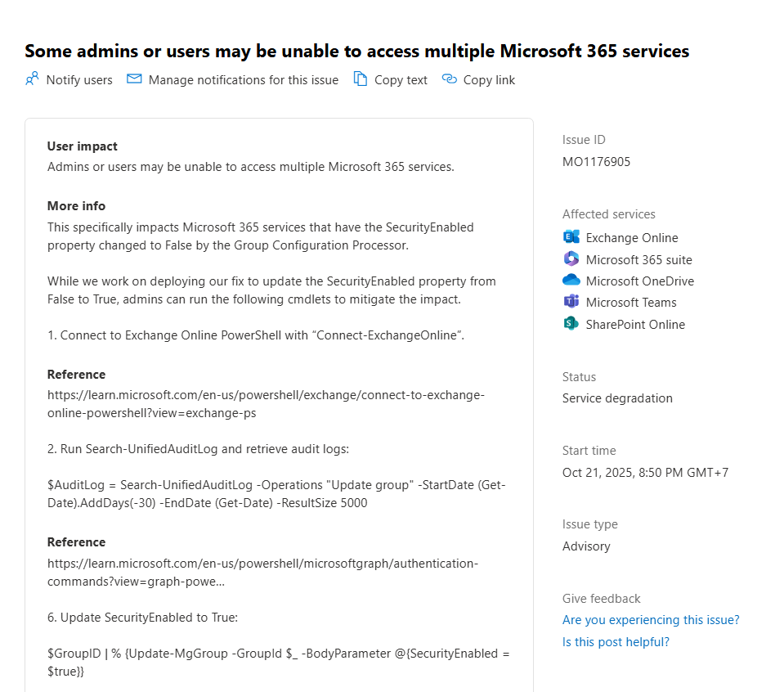Click the Affected services label
The image size is (784, 692).
pyautogui.click(x=608, y=214)
